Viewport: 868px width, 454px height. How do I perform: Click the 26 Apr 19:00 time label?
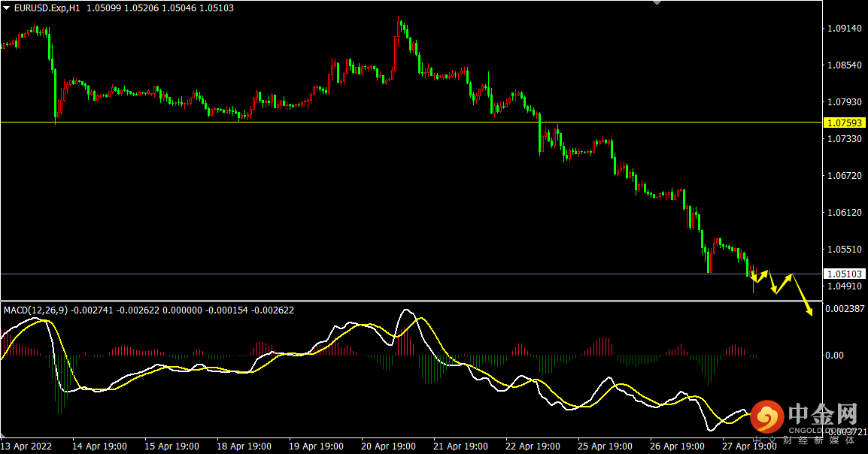tap(678, 446)
